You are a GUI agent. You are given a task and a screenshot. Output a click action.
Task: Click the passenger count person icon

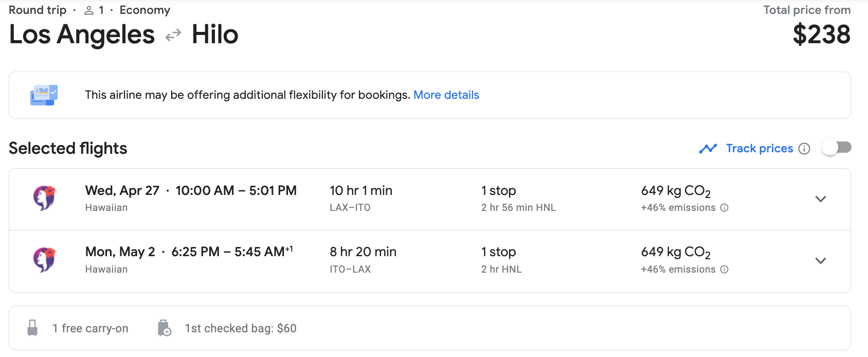pos(89,10)
